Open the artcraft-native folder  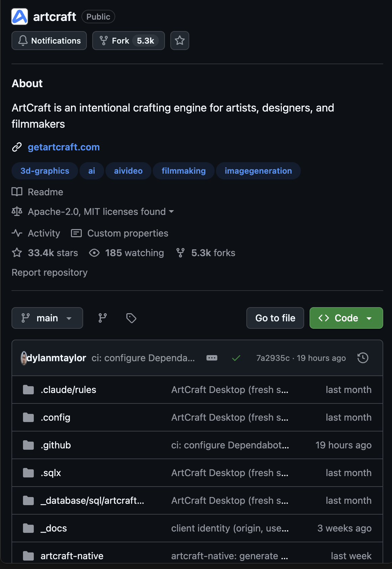72,556
